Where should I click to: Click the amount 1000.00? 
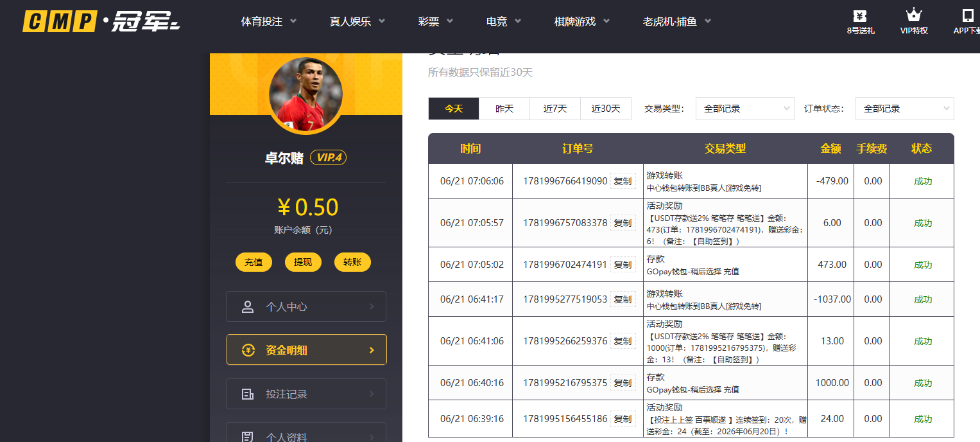tap(832, 383)
